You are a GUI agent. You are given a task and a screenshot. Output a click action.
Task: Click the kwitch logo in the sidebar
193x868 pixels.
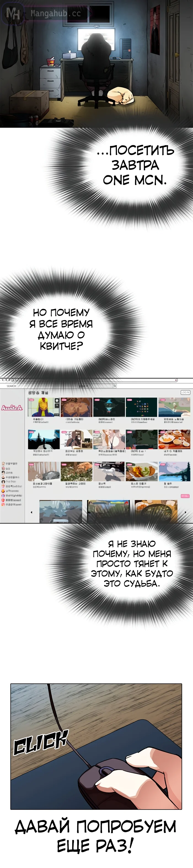pos(12,408)
